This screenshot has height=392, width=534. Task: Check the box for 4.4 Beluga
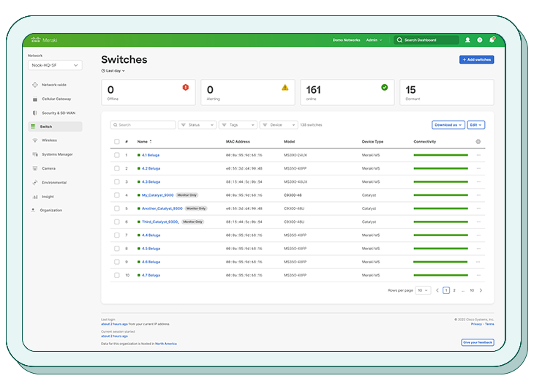(x=117, y=235)
